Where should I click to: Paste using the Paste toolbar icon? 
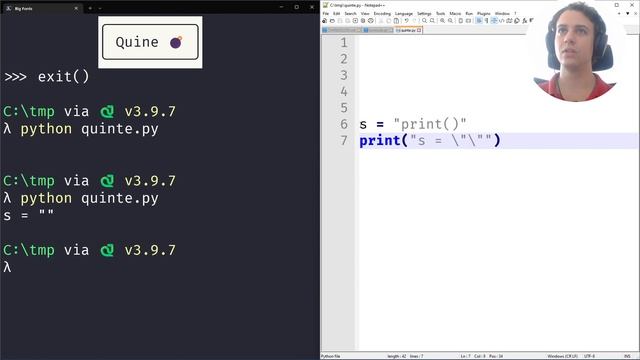point(396,21)
